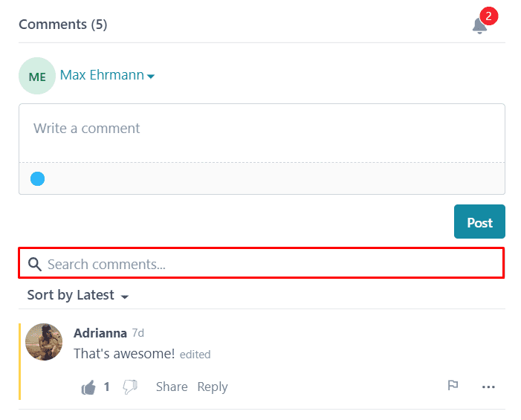Open the three-dot more options menu

pyautogui.click(x=488, y=387)
